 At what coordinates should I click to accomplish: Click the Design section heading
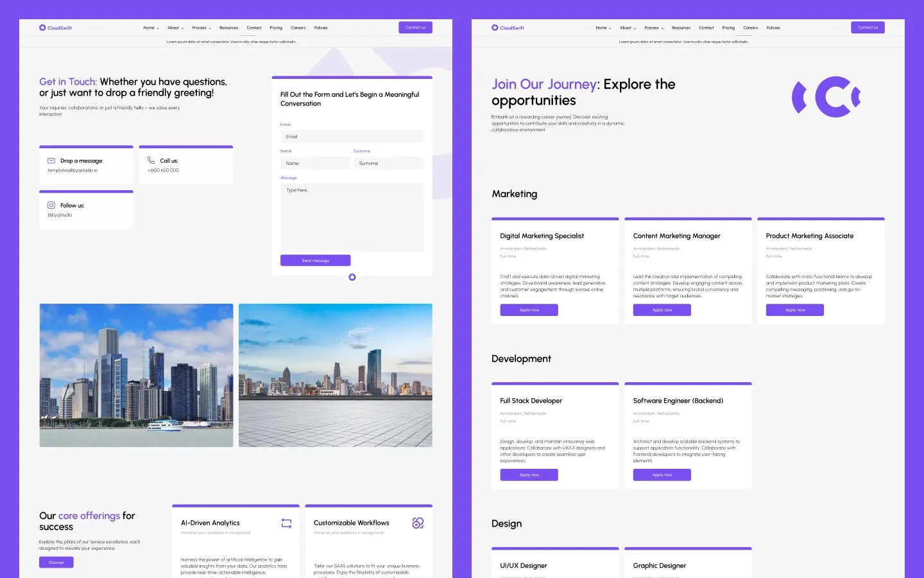506,524
